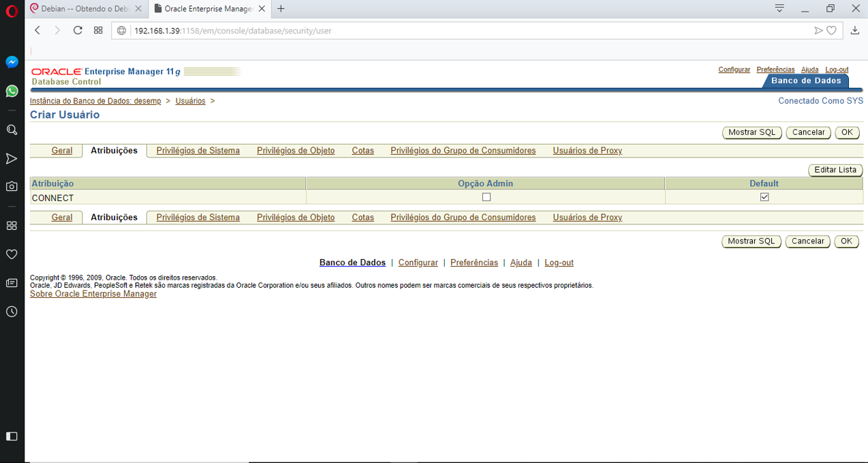
Task: Open upper Privilégios de Sistema tab
Action: (198, 151)
